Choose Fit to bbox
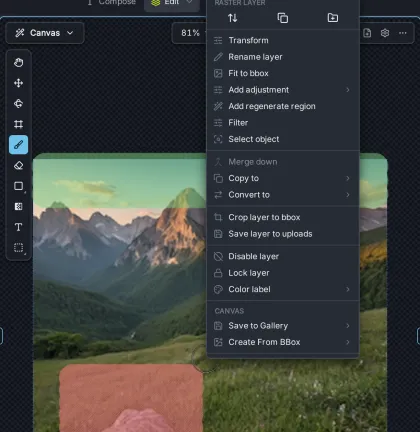This screenshot has height=432, width=420. point(283,73)
